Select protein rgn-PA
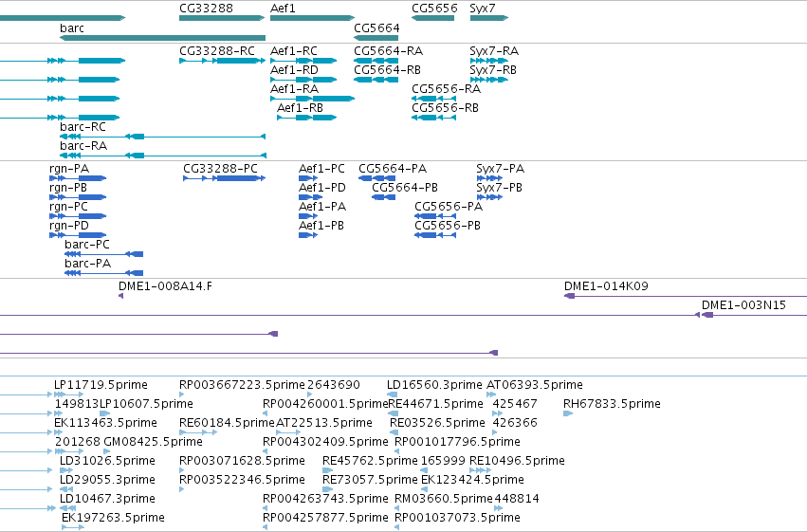This screenshot has height=532, width=807. point(78,178)
